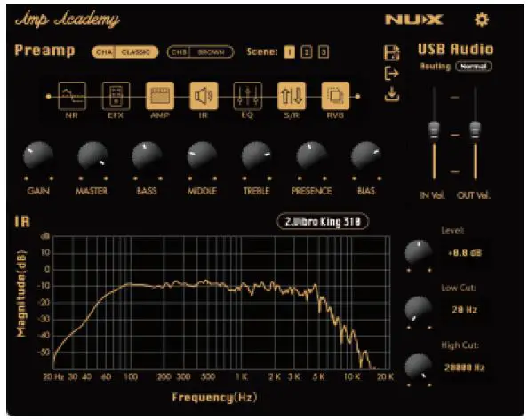This screenshot has width=528, height=420.
Task: Click the IR Level knob
Action: (x=419, y=253)
